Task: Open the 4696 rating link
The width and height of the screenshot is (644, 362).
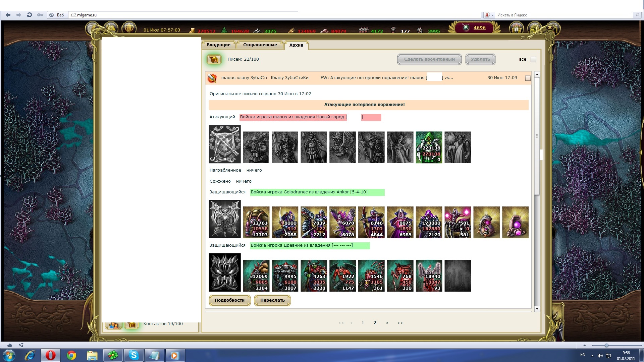Action: click(479, 28)
